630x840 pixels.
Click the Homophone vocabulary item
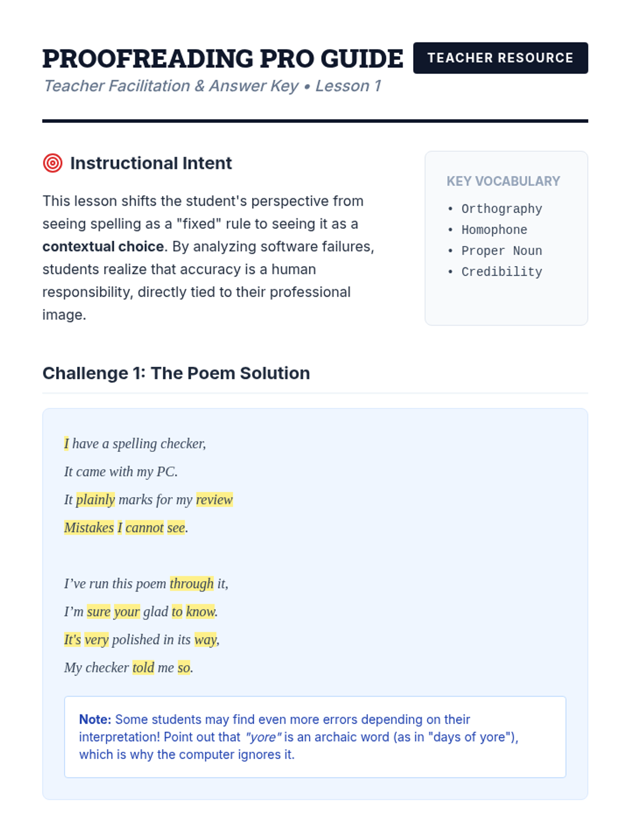click(x=494, y=230)
